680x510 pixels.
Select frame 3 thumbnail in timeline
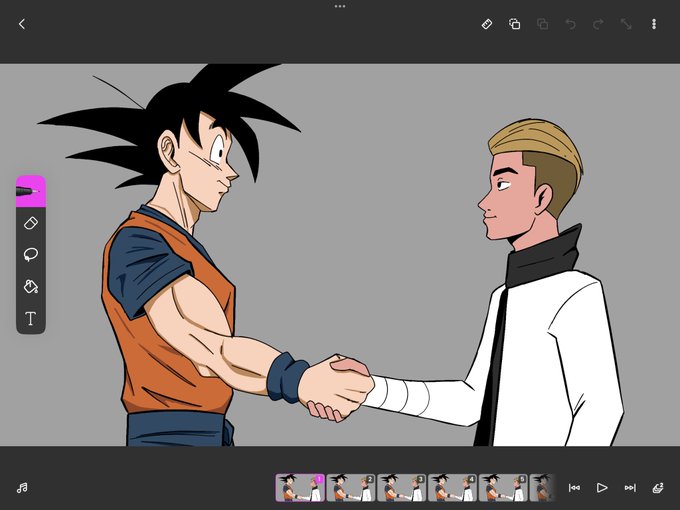click(401, 488)
